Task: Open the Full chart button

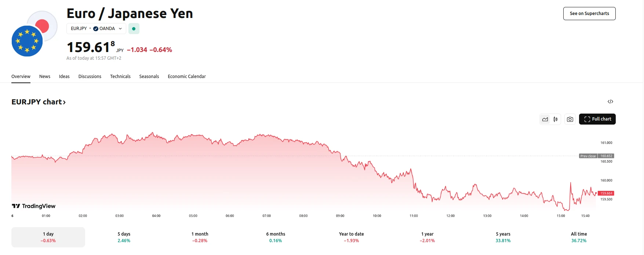Action: click(x=597, y=119)
